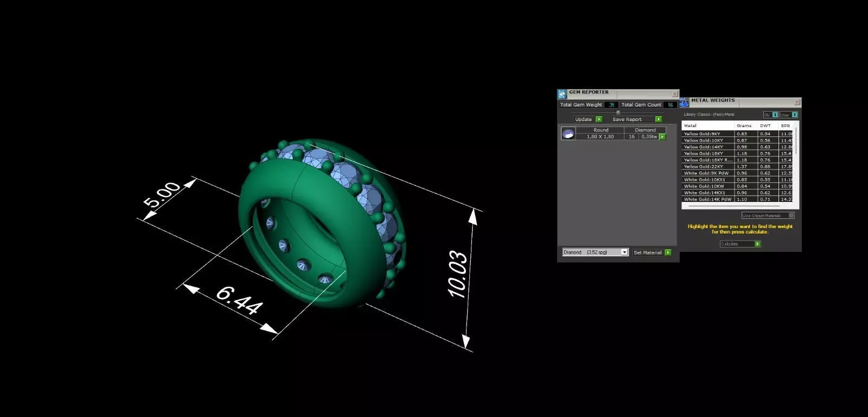Select the White Gold:10KW row

737,186
